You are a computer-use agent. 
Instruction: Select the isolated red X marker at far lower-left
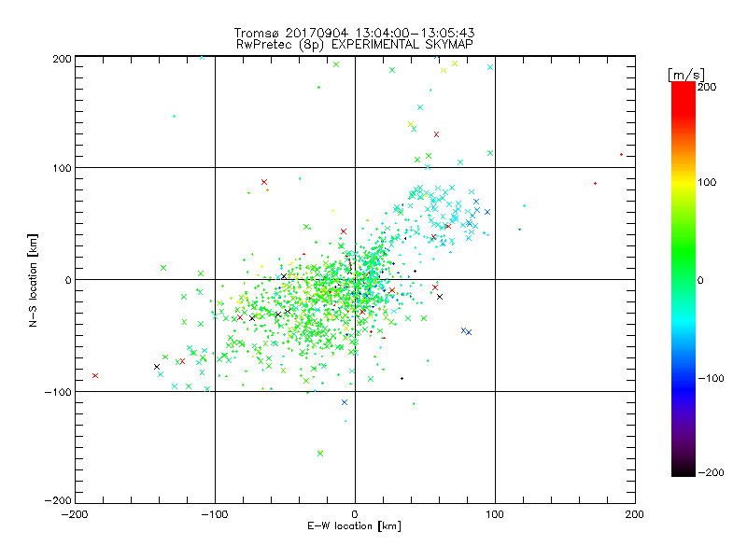pyautogui.click(x=95, y=376)
